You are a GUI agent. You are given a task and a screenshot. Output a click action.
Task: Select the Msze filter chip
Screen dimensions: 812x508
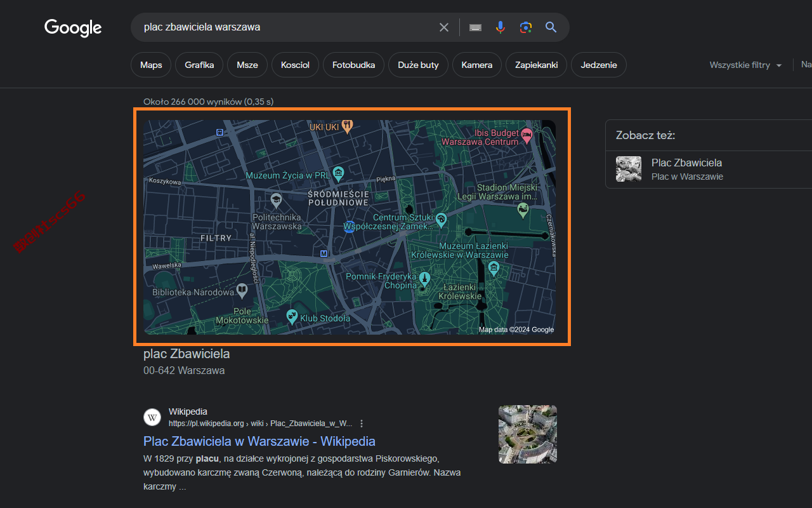click(x=247, y=65)
